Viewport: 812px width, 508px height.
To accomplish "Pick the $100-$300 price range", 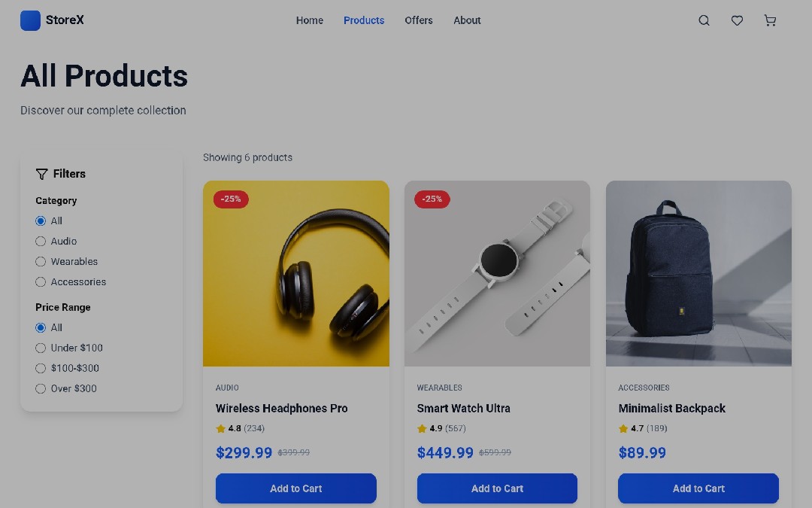I will click(41, 368).
